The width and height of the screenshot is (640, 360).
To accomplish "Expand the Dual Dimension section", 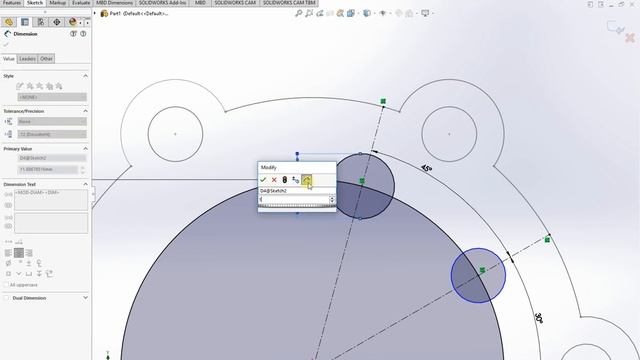I will click(85, 298).
